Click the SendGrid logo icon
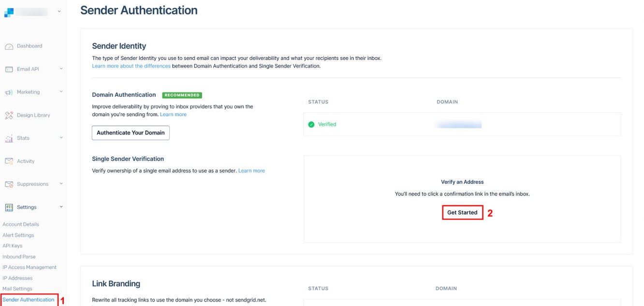This screenshot has height=306, width=644. 9,12
